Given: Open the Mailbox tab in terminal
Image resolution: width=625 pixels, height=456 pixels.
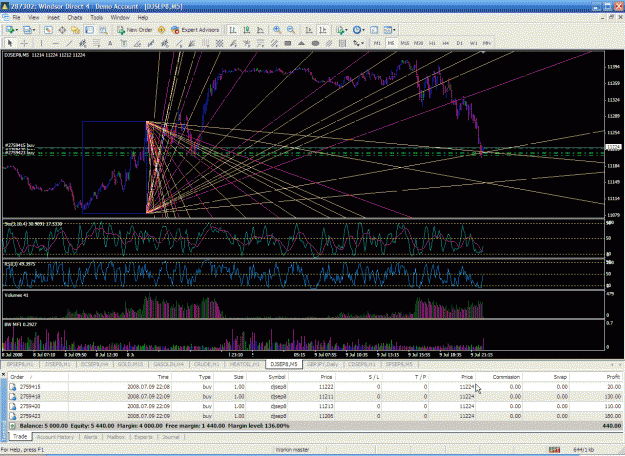Looking at the screenshot, I should (116, 437).
